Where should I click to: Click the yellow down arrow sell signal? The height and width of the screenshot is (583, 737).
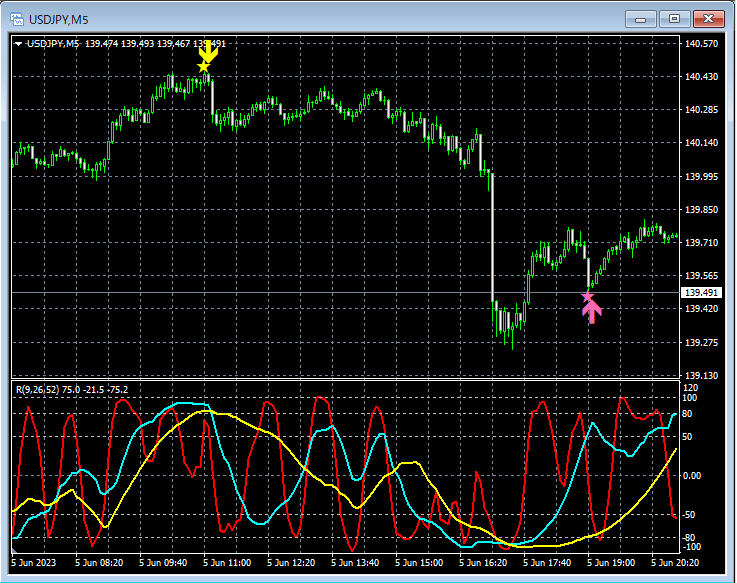tap(208, 52)
